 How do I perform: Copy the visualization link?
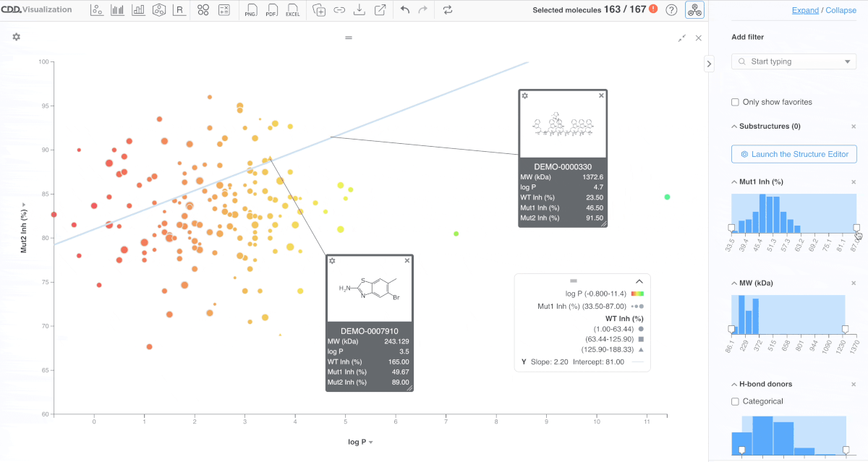click(339, 10)
